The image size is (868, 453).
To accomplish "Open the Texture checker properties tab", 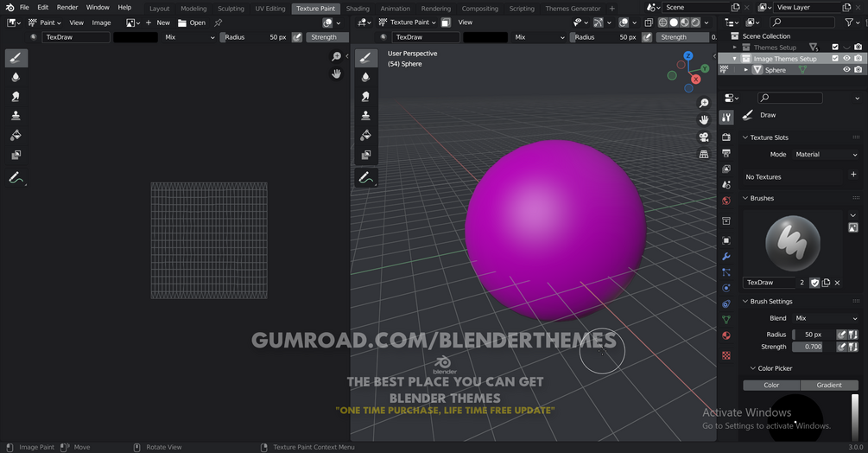I will 726,355.
